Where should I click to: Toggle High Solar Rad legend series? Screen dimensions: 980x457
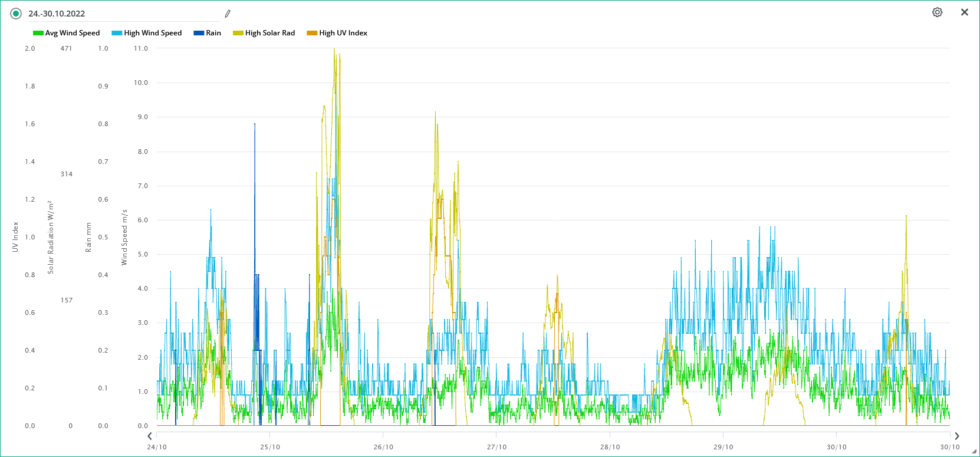(x=264, y=33)
